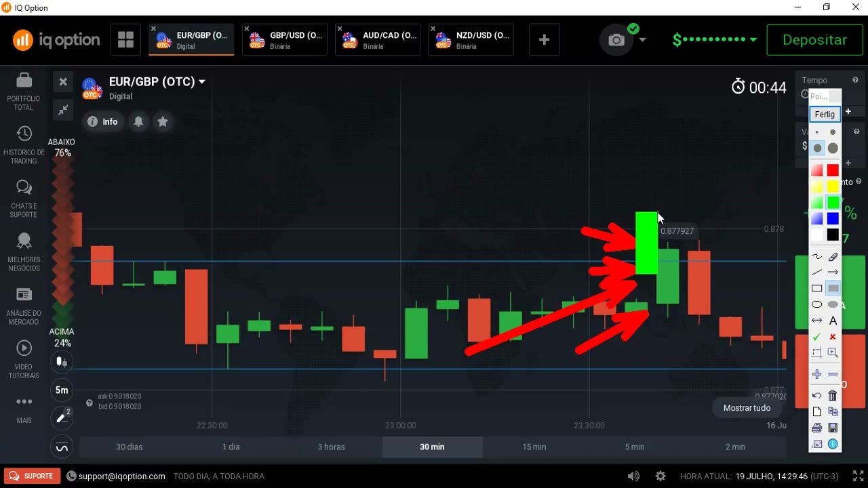Click the floppy disk save icon
The height and width of the screenshot is (488, 868).
tap(833, 428)
